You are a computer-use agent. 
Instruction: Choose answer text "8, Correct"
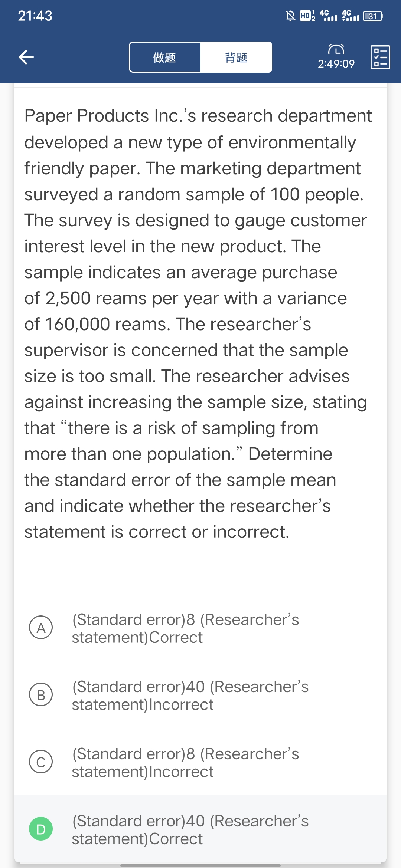(185, 628)
